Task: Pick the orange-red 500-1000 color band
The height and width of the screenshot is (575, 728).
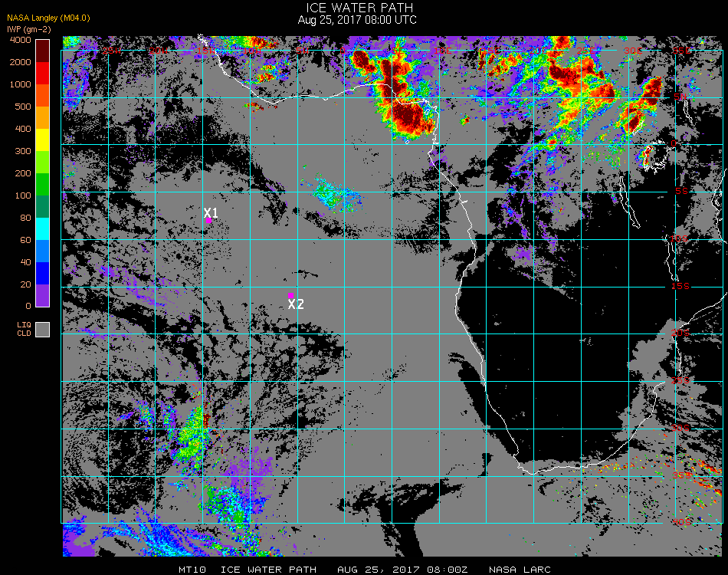Action: point(43,96)
